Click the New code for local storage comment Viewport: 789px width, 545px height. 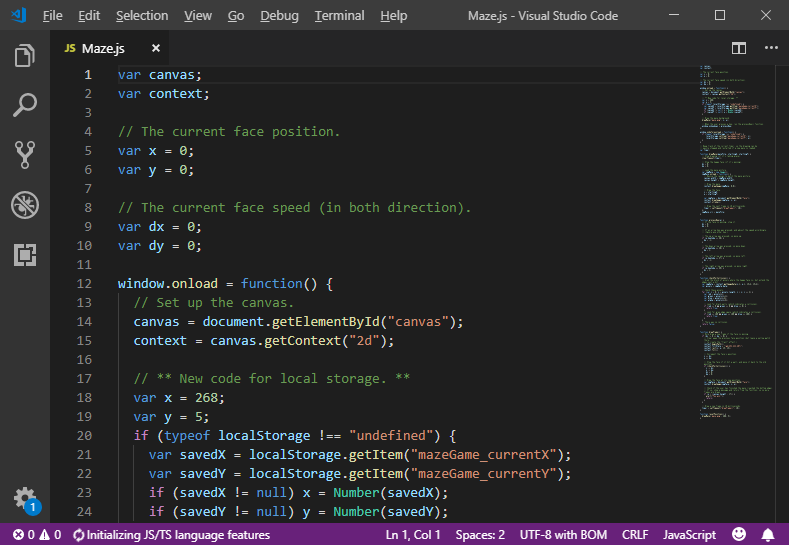(x=272, y=378)
